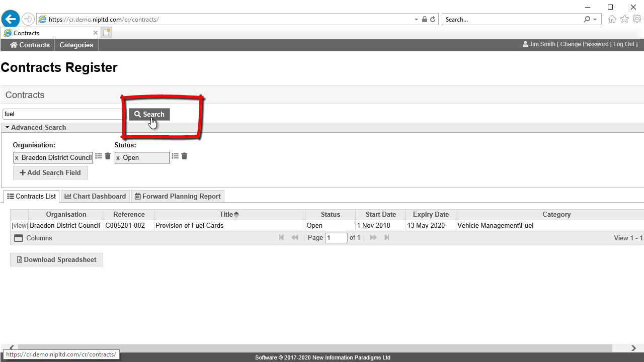Click the list icon beside Organisation field
This screenshot has width=644, height=362.
point(99,156)
